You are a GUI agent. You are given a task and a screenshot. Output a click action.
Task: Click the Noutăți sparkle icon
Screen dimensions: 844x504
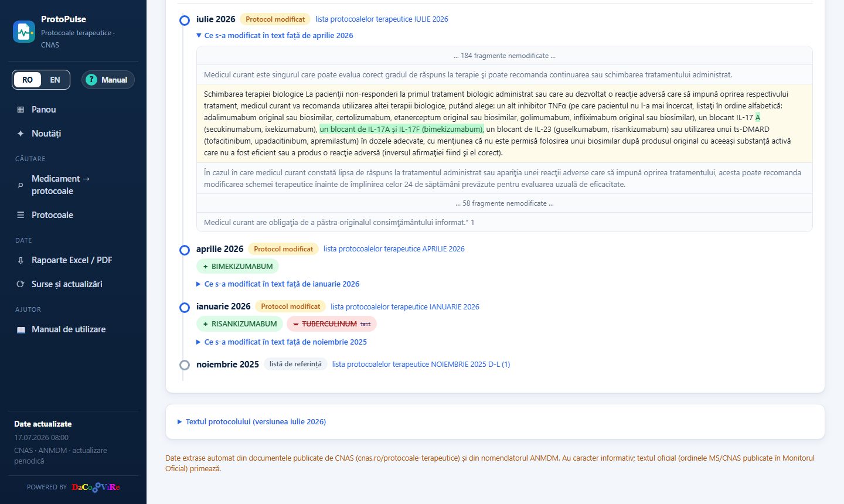click(21, 134)
